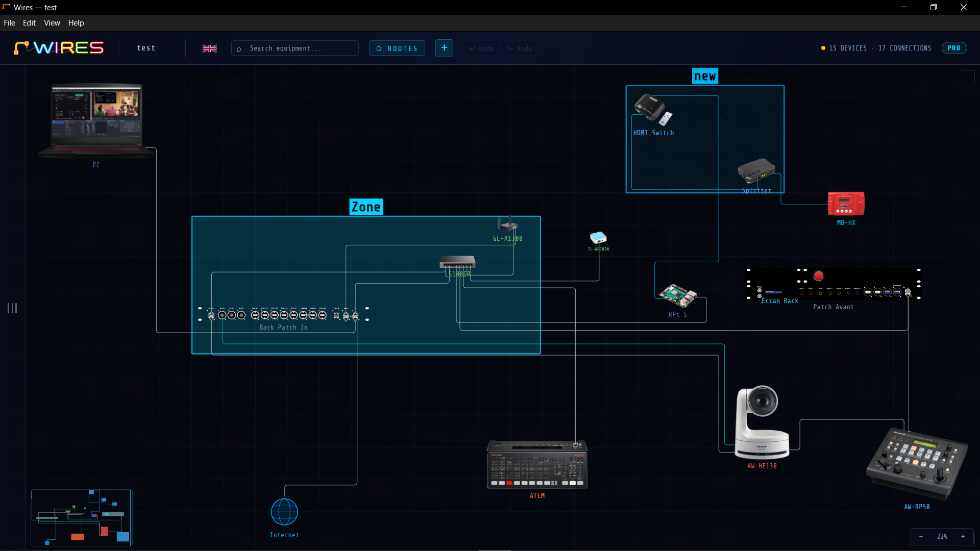The height and width of the screenshot is (551, 980).
Task: Click the search magnifier icon
Action: [x=239, y=49]
